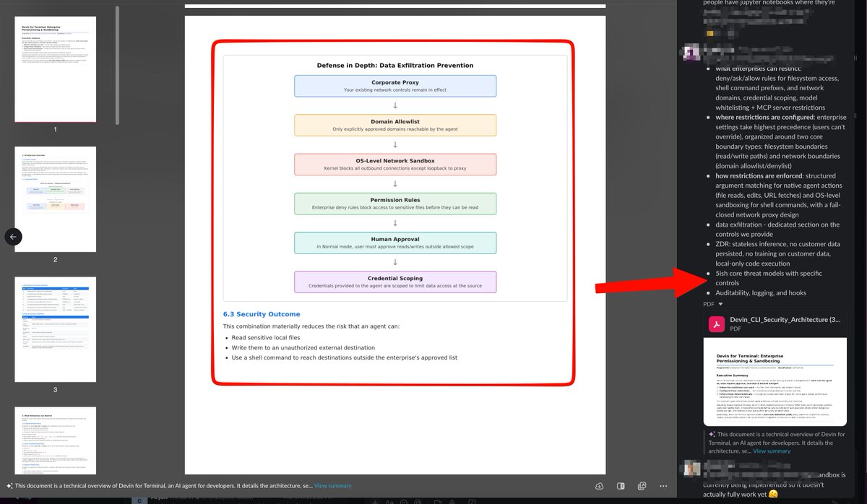Click the 'Corporate Proxy' diagram box
The height and width of the screenshot is (504, 867).
coord(395,86)
